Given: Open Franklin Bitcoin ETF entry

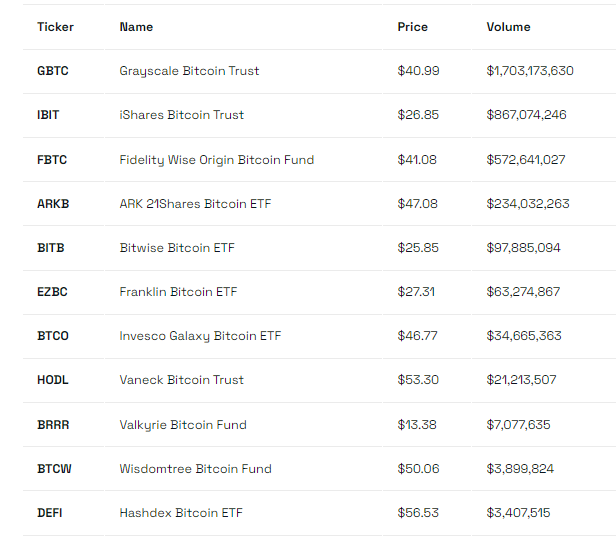Looking at the screenshot, I should click(x=178, y=292).
